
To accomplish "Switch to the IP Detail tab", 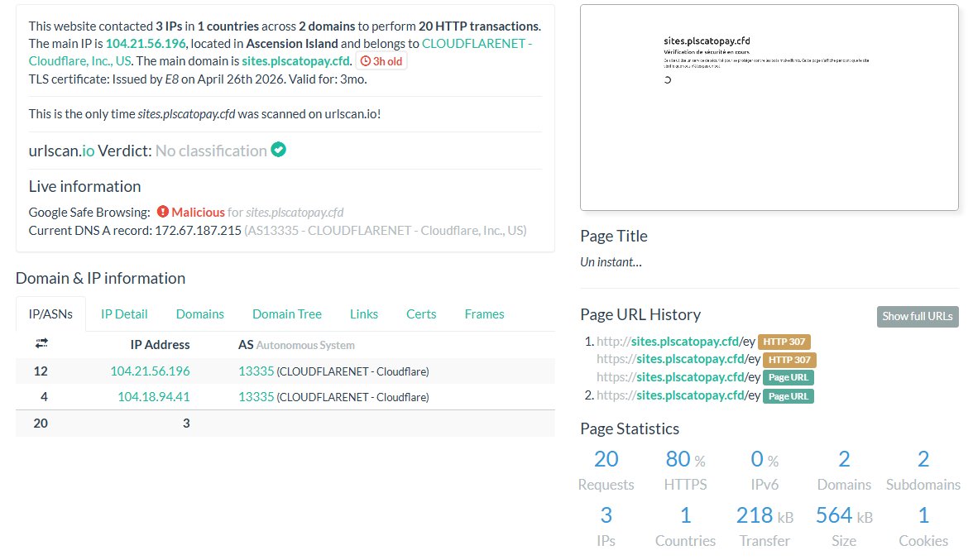I will 124,314.
